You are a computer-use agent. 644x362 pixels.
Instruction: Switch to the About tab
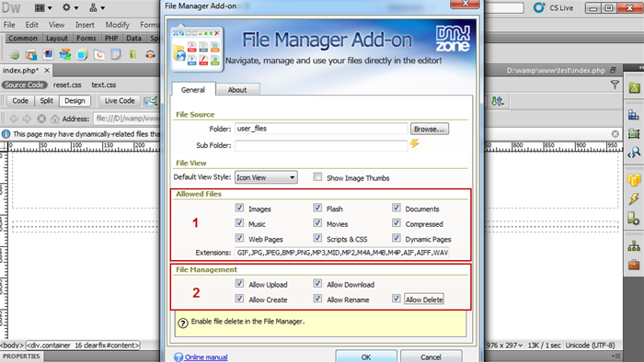[237, 90]
